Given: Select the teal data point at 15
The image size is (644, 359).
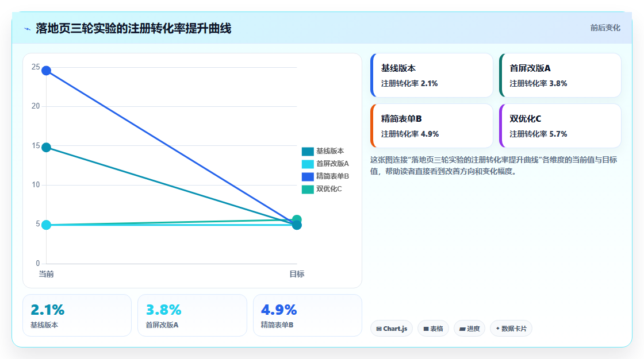Looking at the screenshot, I should [x=47, y=147].
